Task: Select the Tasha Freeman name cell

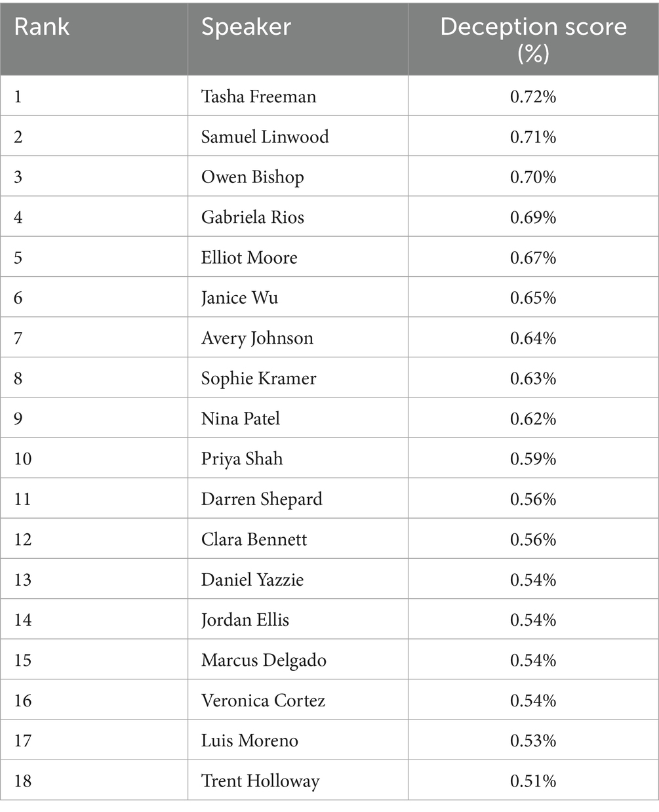Action: click(x=258, y=96)
